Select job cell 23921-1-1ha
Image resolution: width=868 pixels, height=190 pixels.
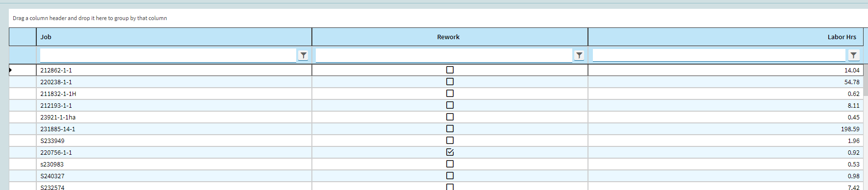tap(174, 117)
